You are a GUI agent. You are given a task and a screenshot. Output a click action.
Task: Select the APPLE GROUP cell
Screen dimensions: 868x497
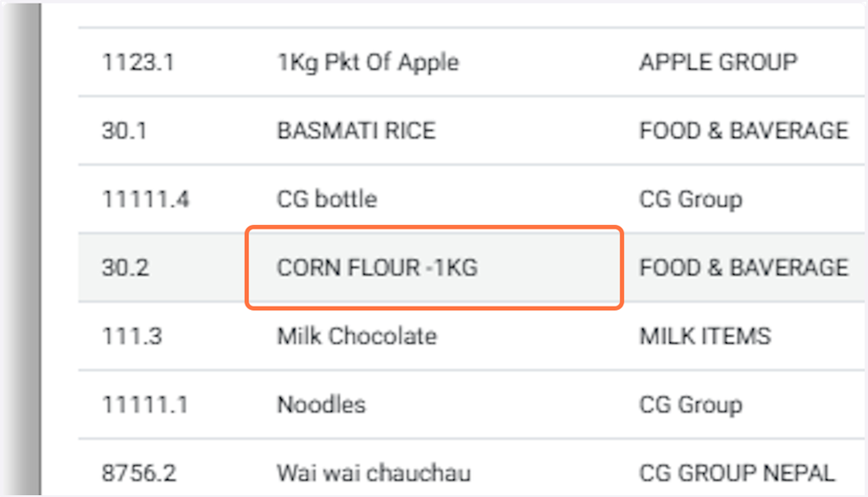click(x=717, y=62)
